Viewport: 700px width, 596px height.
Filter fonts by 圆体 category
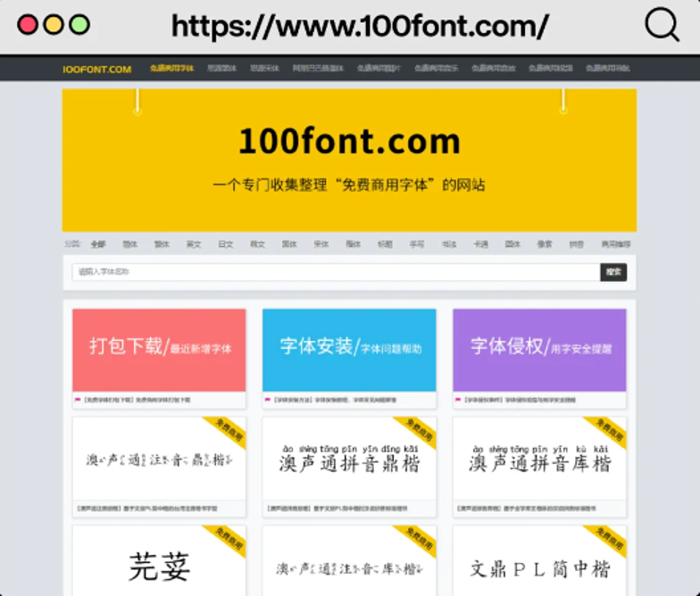[x=512, y=244]
